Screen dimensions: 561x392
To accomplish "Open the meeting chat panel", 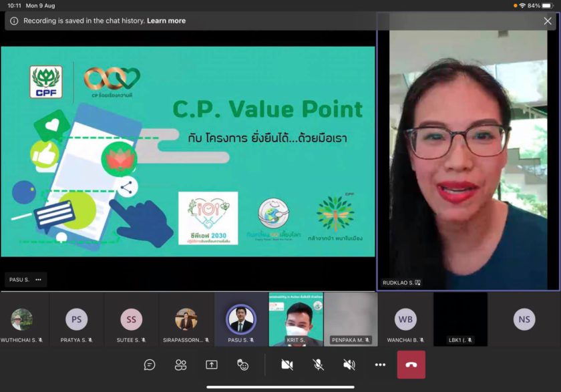I will [150, 365].
